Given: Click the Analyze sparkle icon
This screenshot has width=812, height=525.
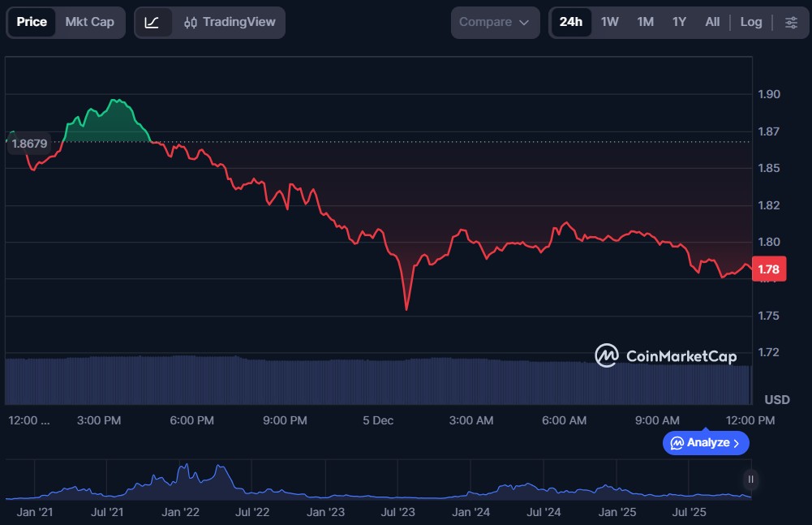Looking at the screenshot, I should click(677, 443).
